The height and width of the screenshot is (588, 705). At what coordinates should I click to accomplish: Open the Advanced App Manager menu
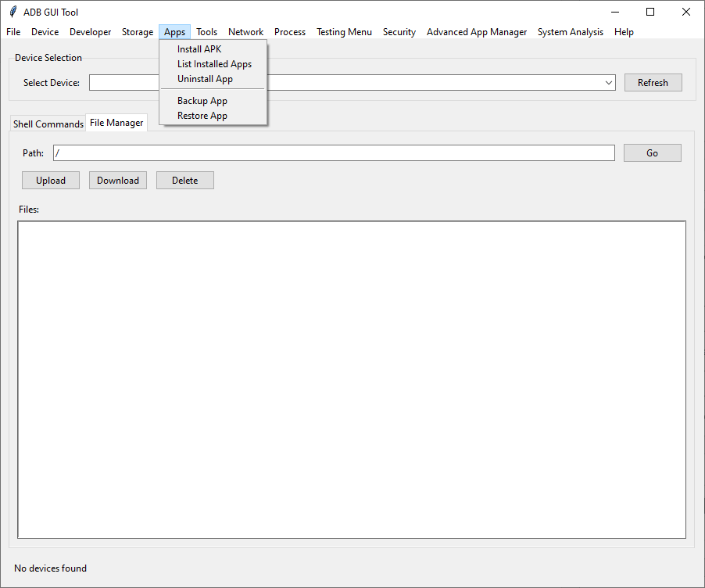[477, 32]
